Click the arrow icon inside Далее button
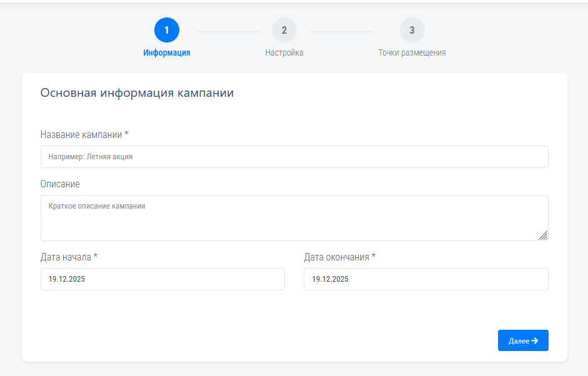Image resolution: width=588 pixels, height=376 pixels. (535, 340)
